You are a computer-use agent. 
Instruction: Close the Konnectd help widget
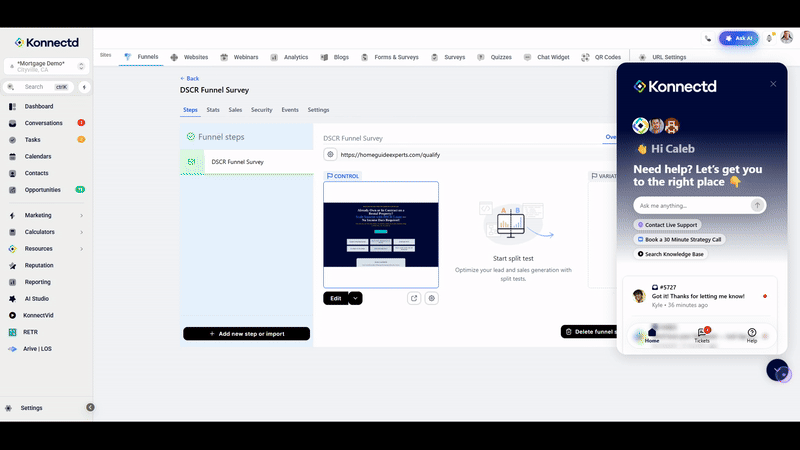[x=773, y=84]
